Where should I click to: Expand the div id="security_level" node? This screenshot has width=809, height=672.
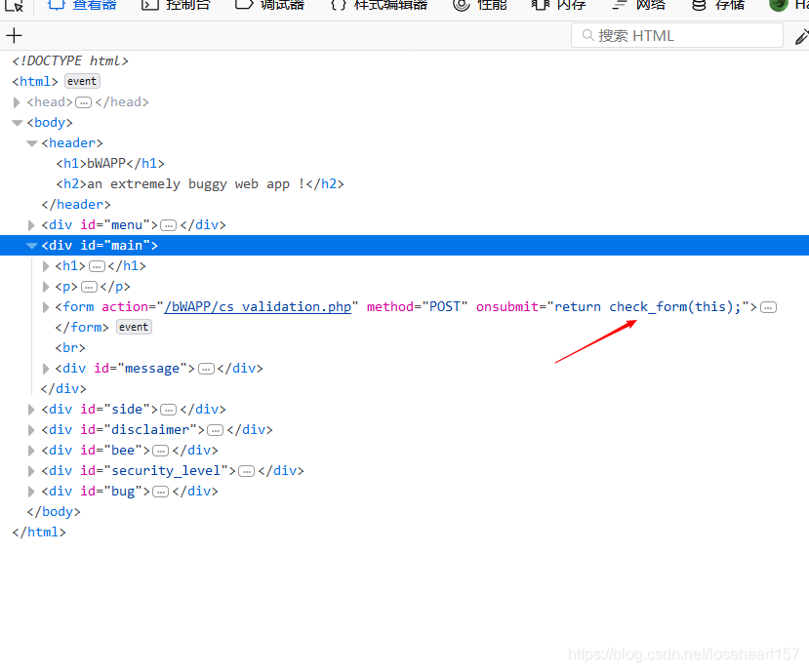31,471
